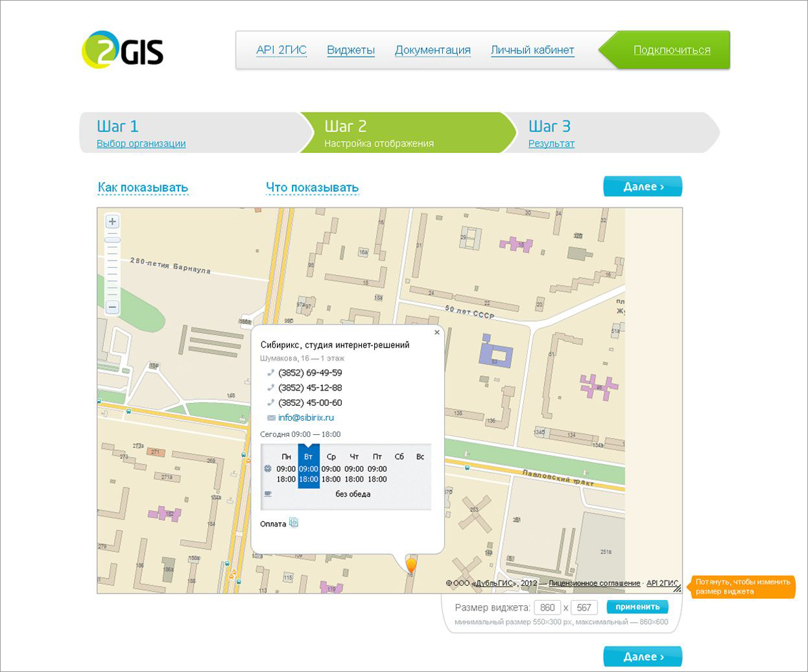Click the phone icon beside (3852) 45-12-88
This screenshot has height=672, width=808.
[x=270, y=388]
